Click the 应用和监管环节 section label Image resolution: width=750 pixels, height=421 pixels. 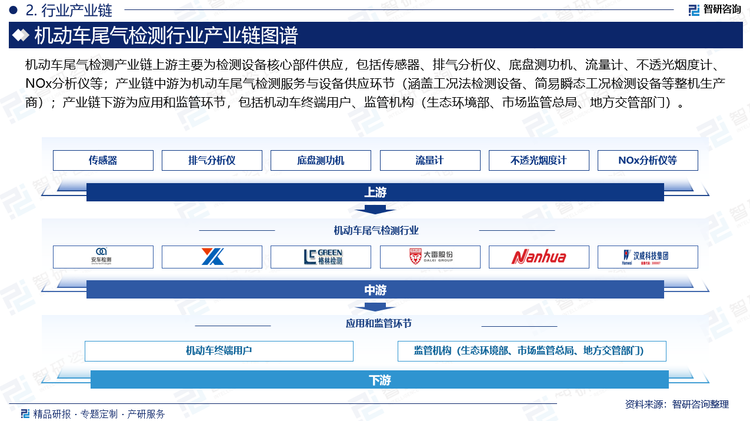pos(378,323)
